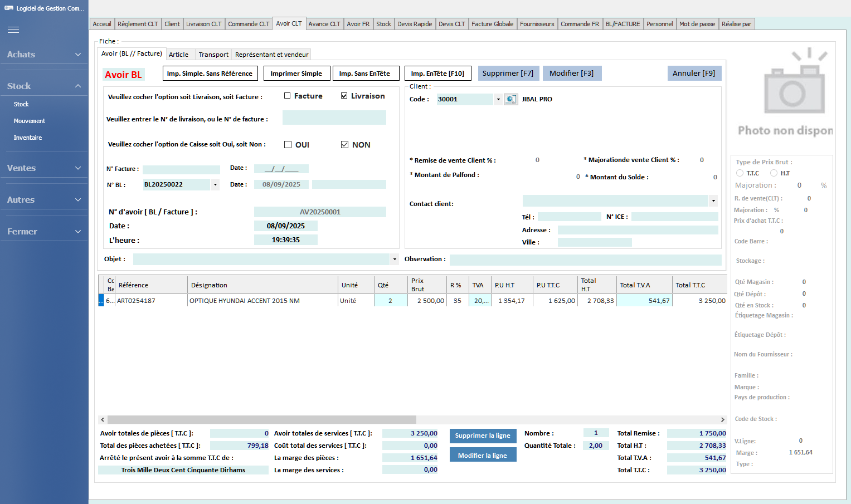Switch to the Commande CLT tab
The height and width of the screenshot is (504, 851).
(x=249, y=24)
